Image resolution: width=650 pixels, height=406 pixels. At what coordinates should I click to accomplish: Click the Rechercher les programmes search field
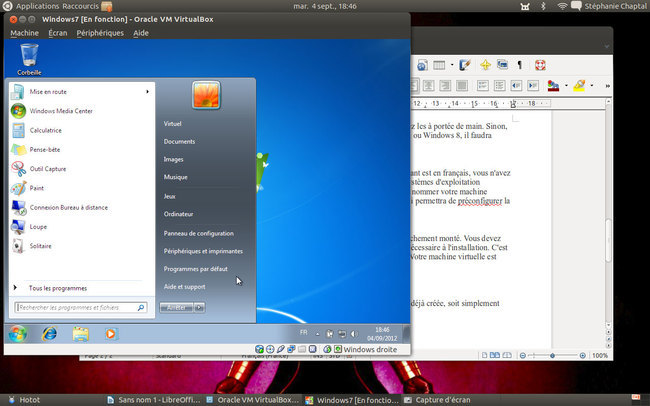click(x=81, y=307)
